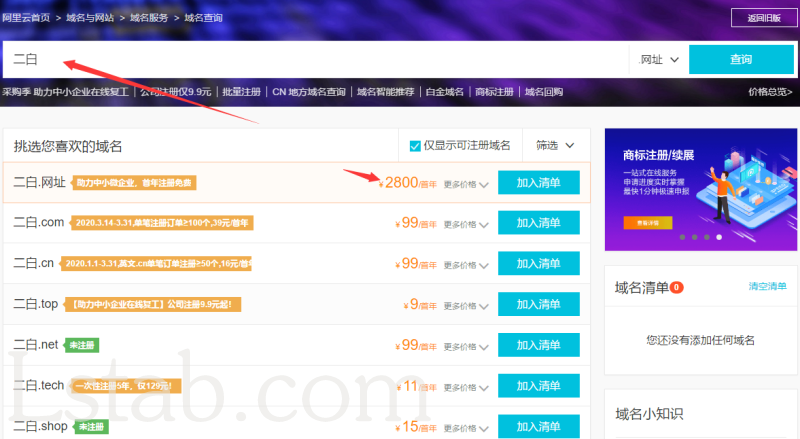Viewport: 800px width, 439px height.
Task: Select the first banner carousel dot
Action: (x=682, y=237)
